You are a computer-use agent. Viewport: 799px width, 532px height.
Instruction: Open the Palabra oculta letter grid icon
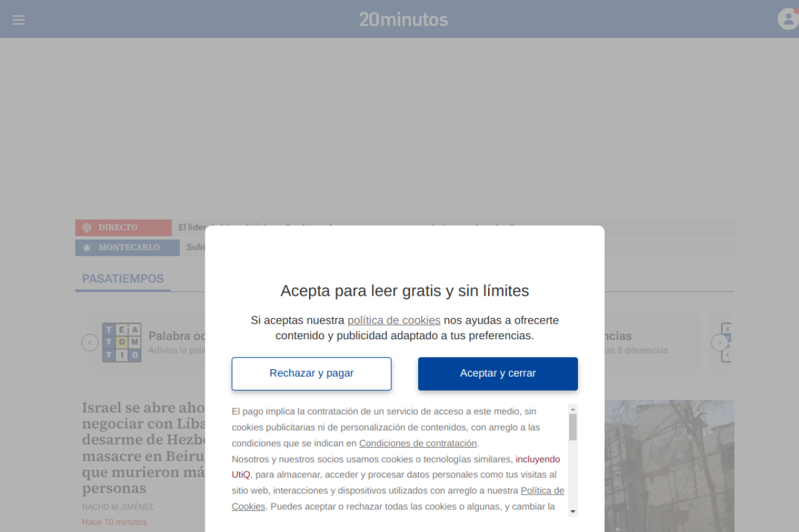pyautogui.click(x=122, y=342)
